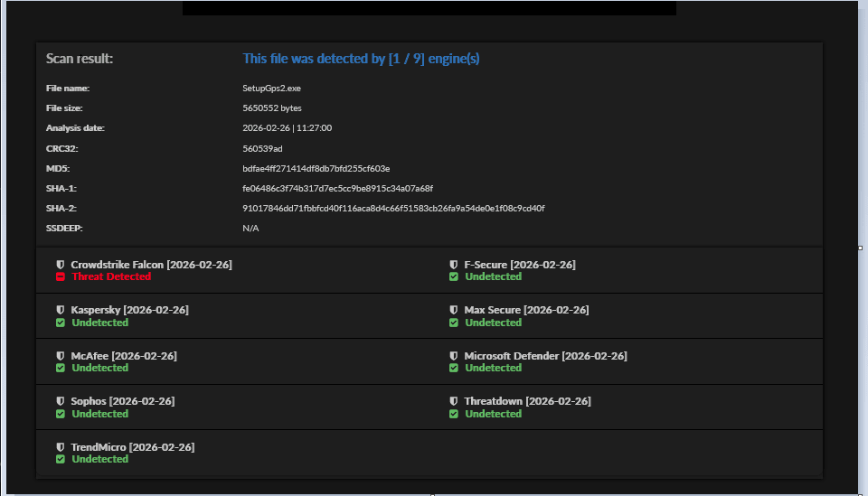The width and height of the screenshot is (868, 496).
Task: Click the green check icon under F-Secure
Action: [x=453, y=276]
